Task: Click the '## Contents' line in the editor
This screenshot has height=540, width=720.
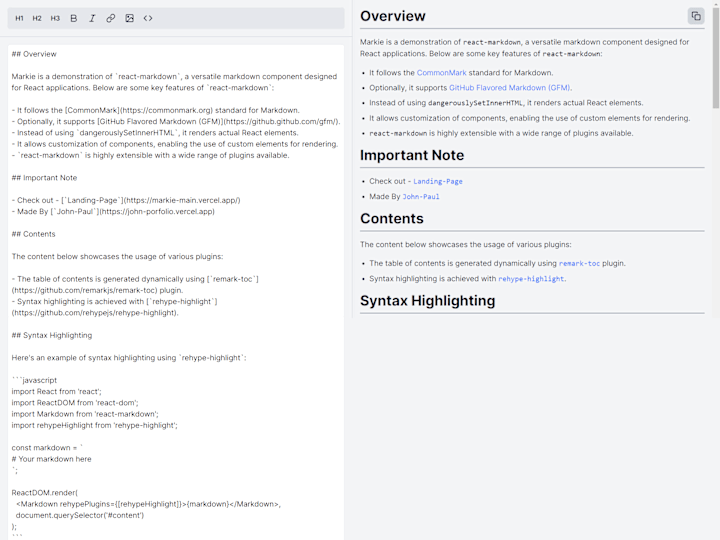Action: (x=33, y=234)
